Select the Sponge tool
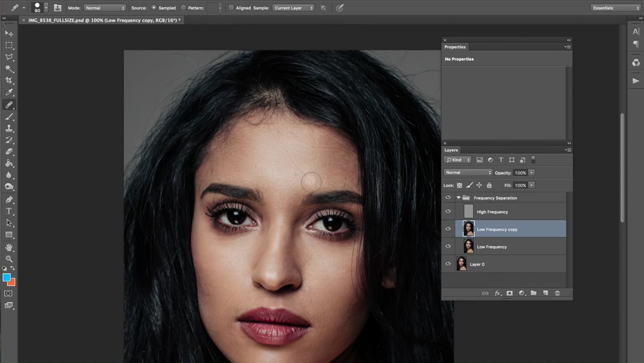644x363 pixels. 9,187
